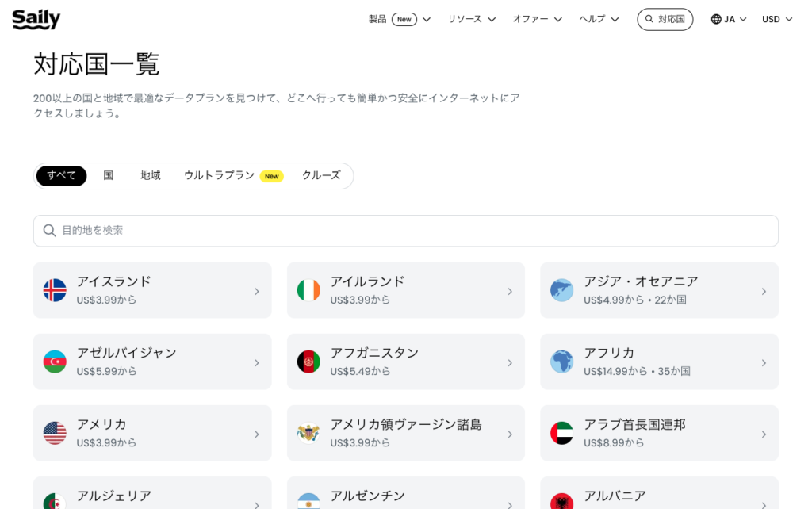The height and width of the screenshot is (509, 812).
Task: Click the magnifier icon in destination search
Action: click(x=50, y=231)
